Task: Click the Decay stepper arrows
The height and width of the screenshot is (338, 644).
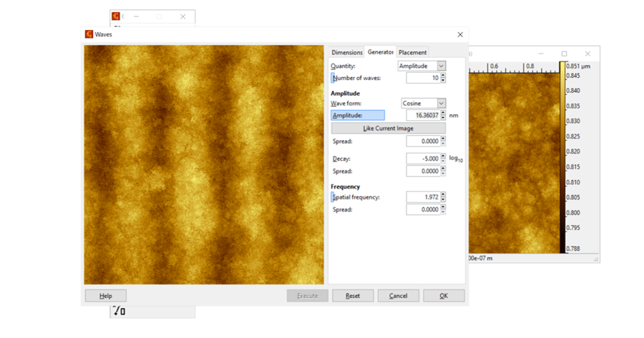Action: (443, 159)
